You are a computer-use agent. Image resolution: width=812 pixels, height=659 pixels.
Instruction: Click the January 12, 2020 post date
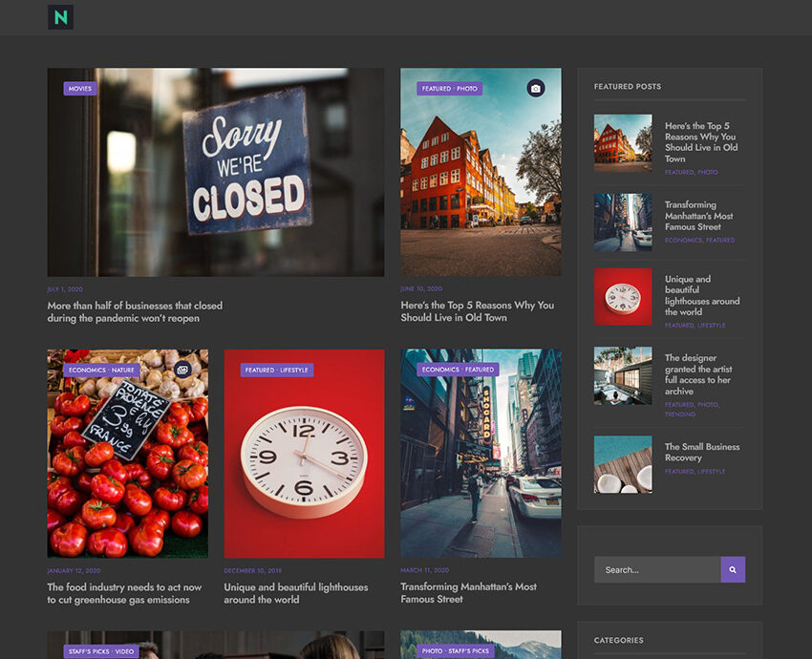(x=73, y=570)
